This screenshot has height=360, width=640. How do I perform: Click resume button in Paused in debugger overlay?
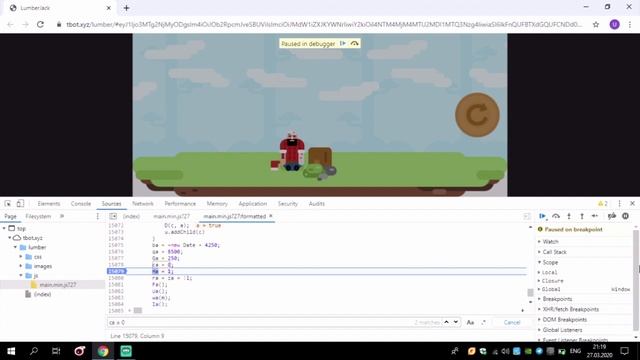[x=343, y=43]
